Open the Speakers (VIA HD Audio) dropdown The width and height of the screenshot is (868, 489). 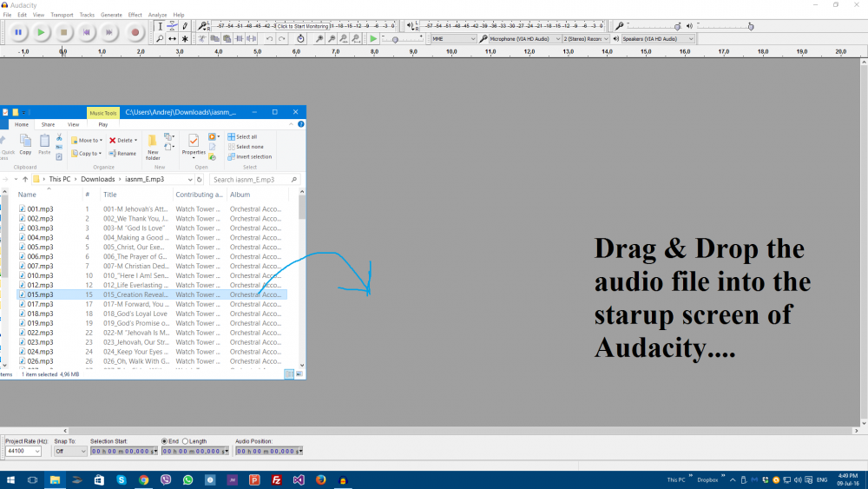tap(658, 39)
